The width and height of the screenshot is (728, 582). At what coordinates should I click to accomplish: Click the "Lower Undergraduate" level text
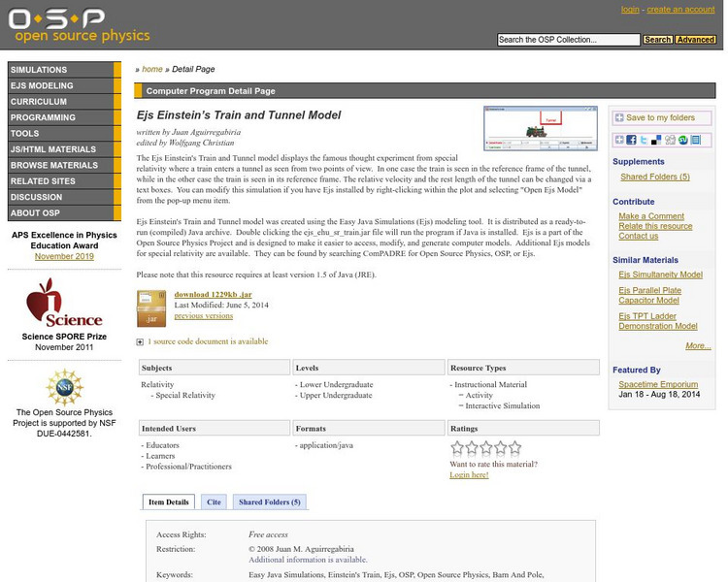click(336, 385)
